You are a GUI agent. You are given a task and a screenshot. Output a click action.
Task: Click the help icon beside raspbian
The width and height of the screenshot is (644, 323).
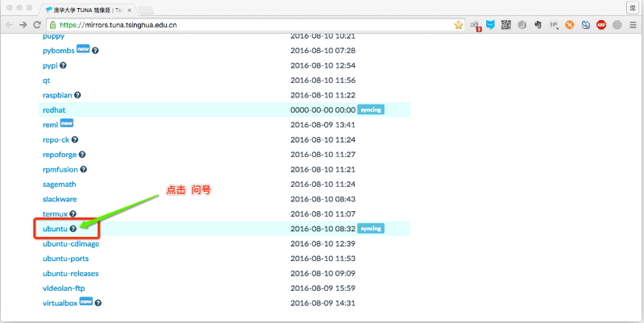coord(77,95)
